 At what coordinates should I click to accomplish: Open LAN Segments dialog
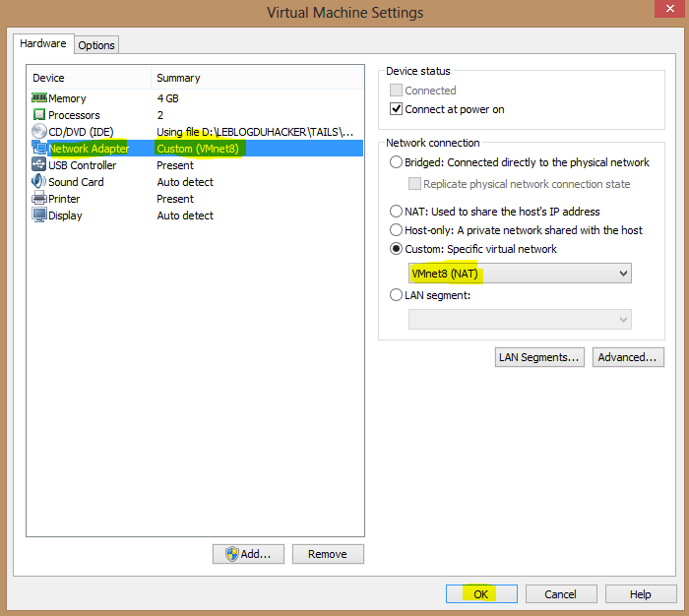click(539, 357)
